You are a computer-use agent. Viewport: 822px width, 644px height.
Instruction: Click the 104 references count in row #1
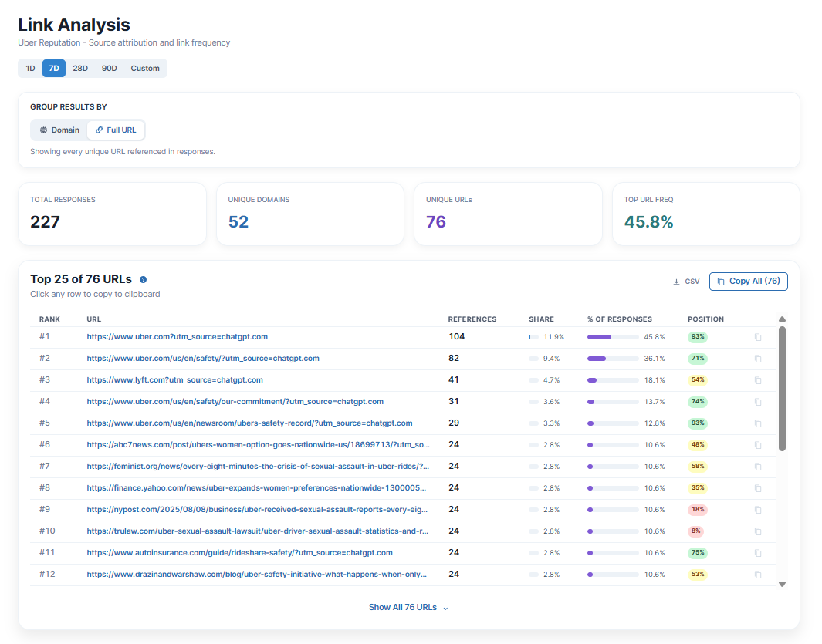point(457,337)
